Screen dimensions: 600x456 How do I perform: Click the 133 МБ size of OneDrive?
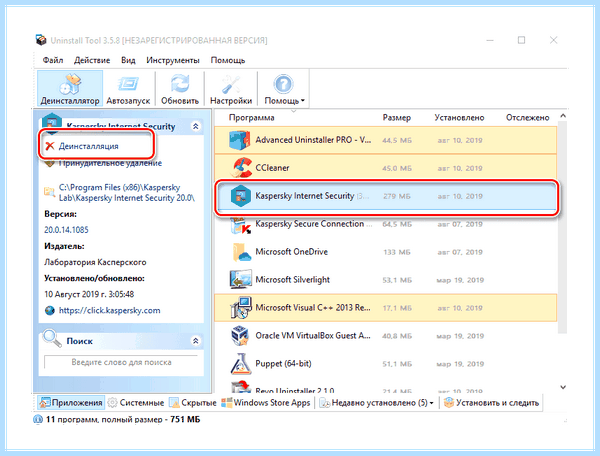coord(397,252)
